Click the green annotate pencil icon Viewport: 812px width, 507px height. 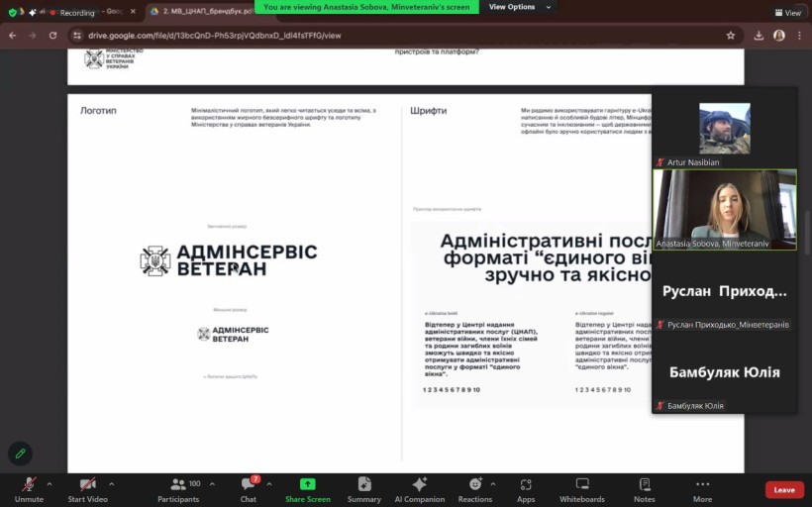point(20,454)
